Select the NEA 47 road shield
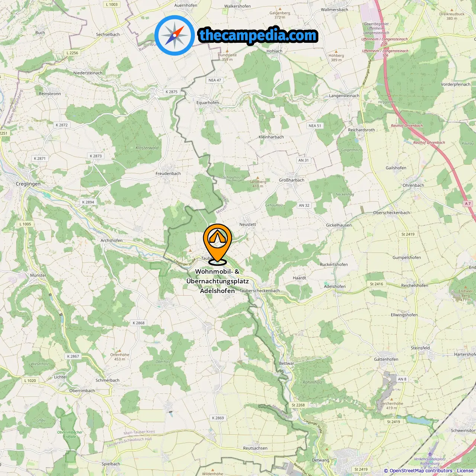The image size is (476, 476). (215, 80)
